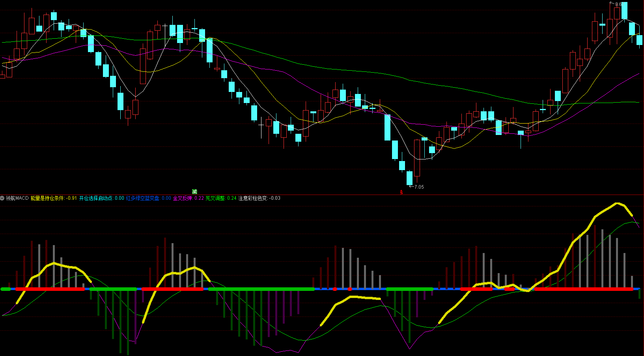Viewport: 644px width, 356px height.
Task: Click the green 死叉调整 value label
Action: [221, 198]
